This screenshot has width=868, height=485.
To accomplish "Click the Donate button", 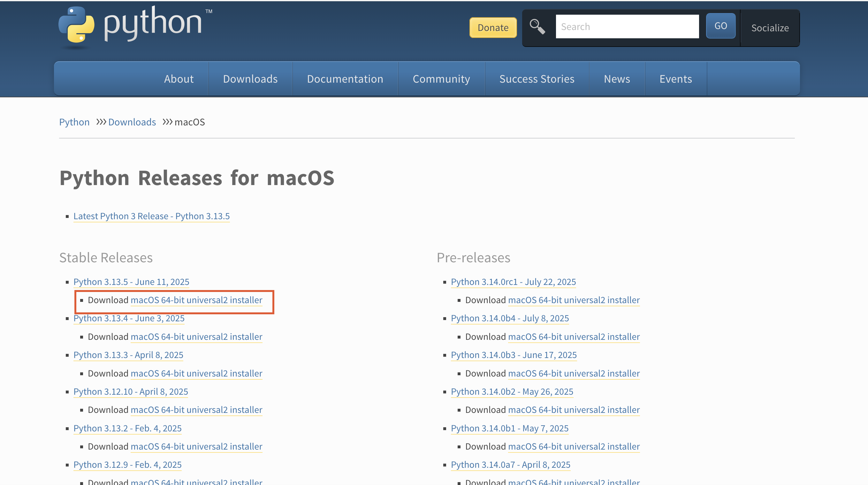I will click(493, 27).
